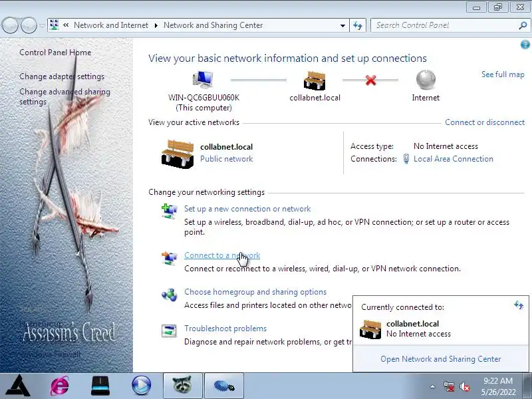Open the recent pages dropdown beside the Forward button
This screenshot has height=399, width=532.
pos(42,25)
